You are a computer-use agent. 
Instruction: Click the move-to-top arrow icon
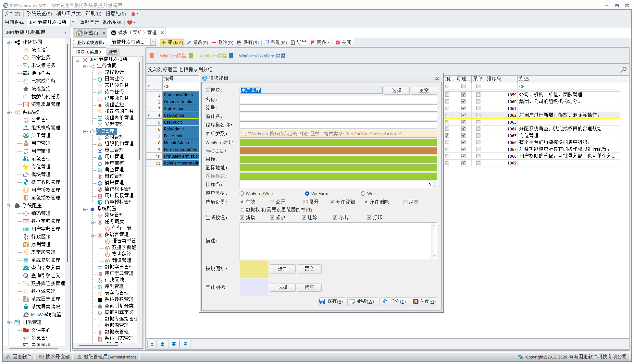[x=152, y=344]
